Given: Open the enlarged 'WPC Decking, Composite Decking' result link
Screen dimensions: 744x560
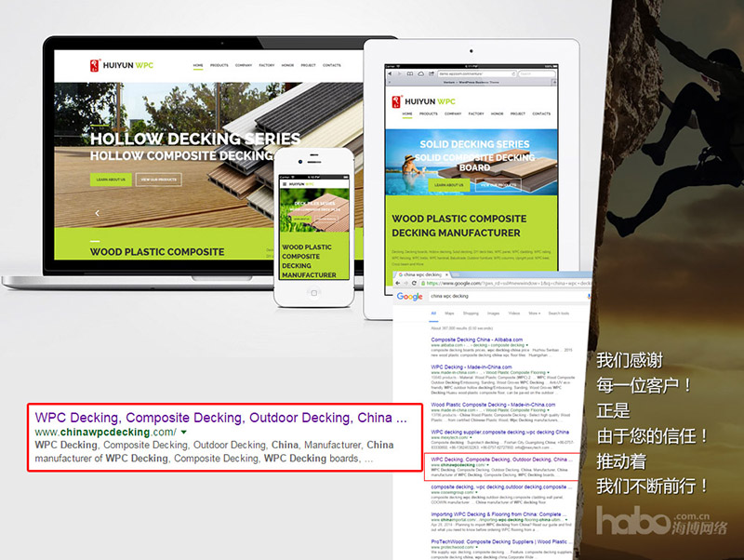Looking at the screenshot, I should (220, 417).
